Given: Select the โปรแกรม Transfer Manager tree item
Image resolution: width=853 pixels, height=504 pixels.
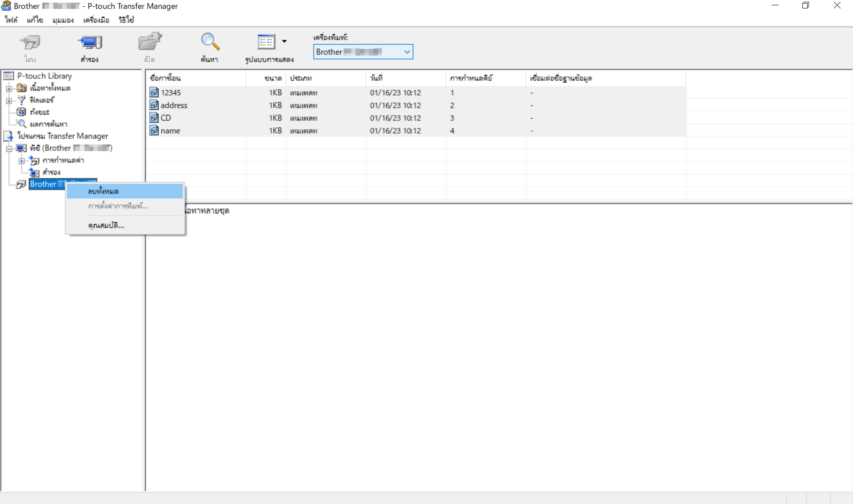Looking at the screenshot, I should 63,136.
